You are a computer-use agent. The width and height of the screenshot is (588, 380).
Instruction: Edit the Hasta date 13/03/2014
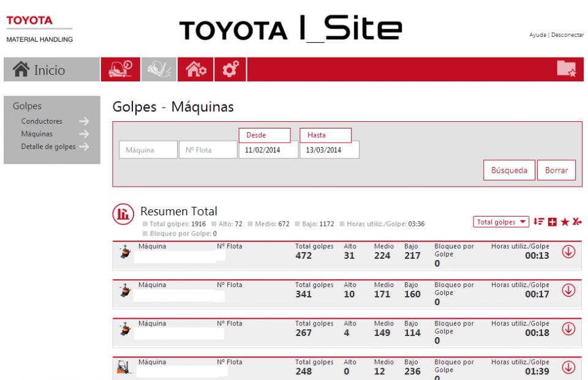point(330,150)
